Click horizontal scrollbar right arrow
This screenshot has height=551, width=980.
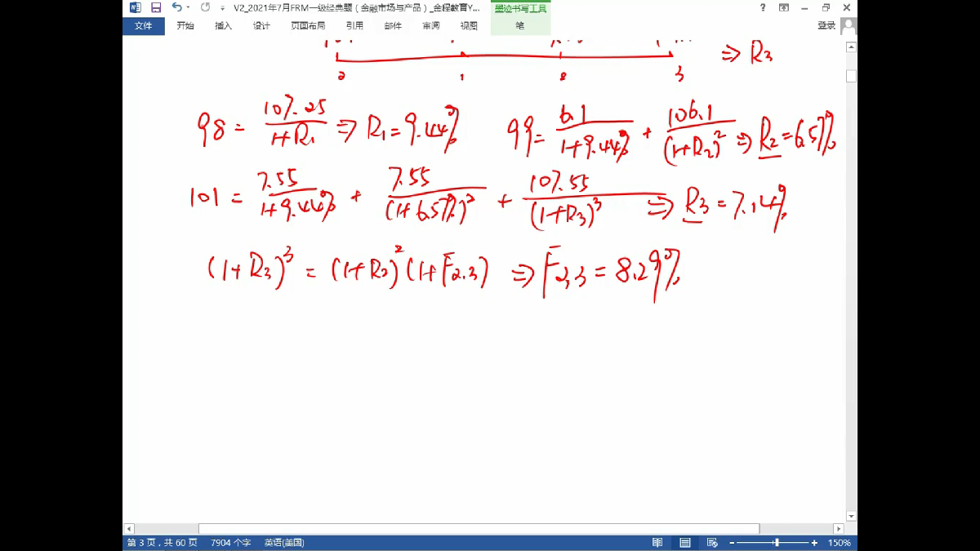tap(839, 529)
